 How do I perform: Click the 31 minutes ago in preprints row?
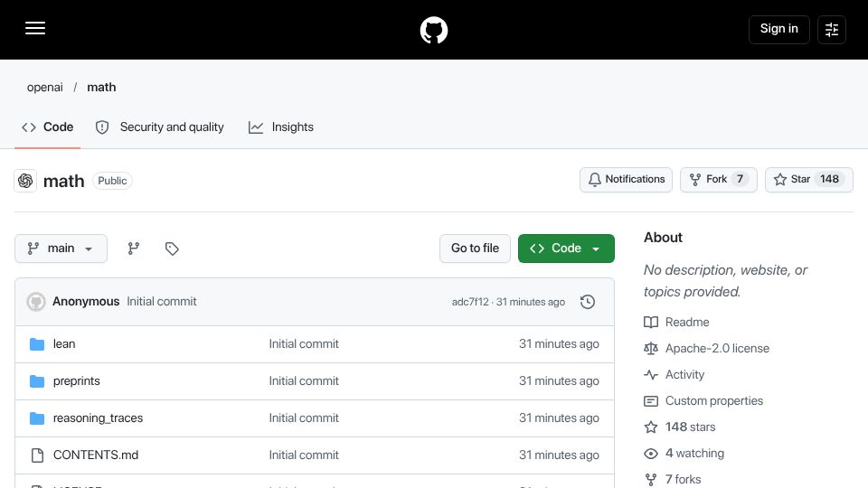(x=559, y=381)
